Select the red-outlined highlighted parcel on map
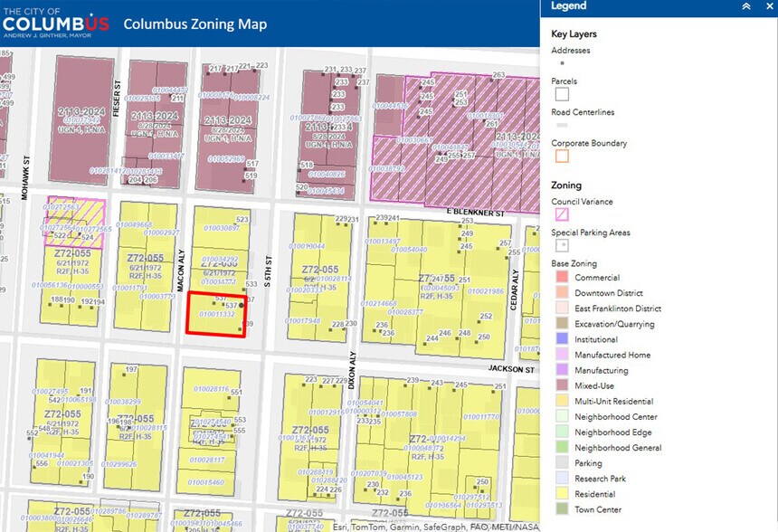The image size is (778, 532). [x=215, y=314]
